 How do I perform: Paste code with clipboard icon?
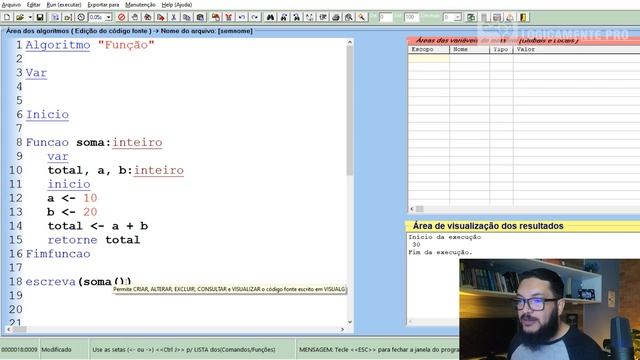200,17
